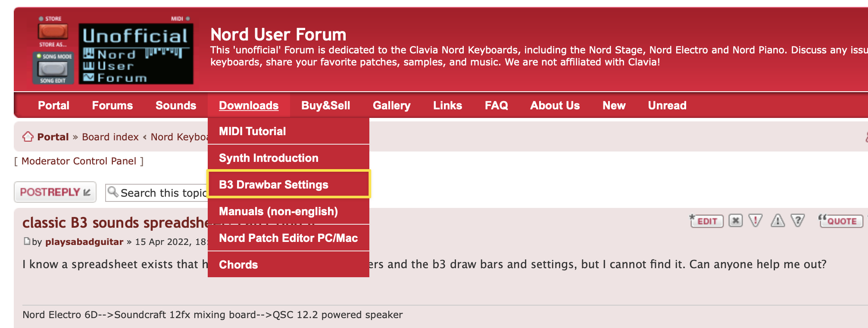Click the small post icon before 'by'
Screen dimensions: 868x328
pos(27,241)
